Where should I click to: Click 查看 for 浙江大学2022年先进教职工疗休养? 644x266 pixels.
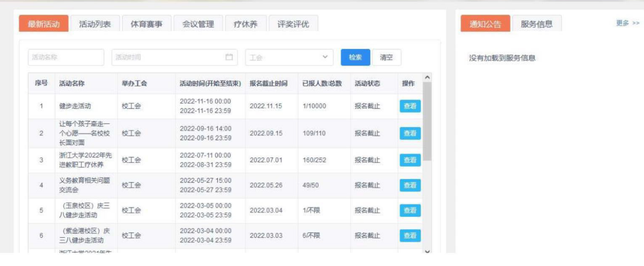coord(410,160)
